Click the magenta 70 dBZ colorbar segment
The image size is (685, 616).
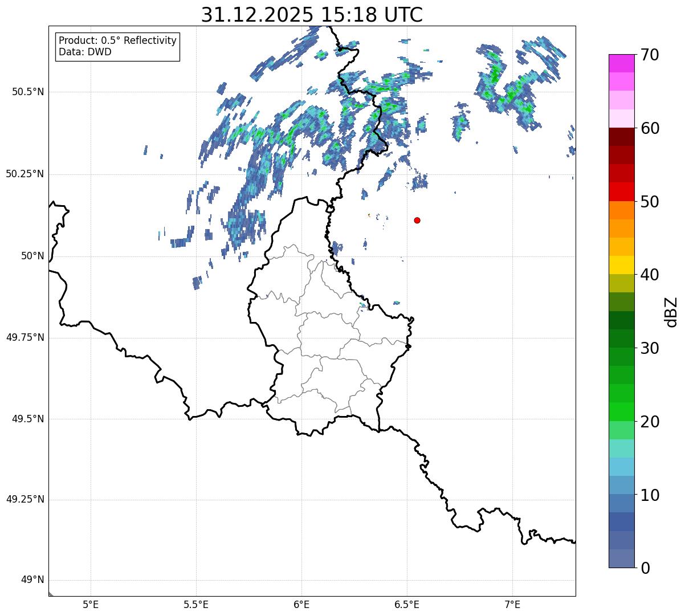[622, 63]
